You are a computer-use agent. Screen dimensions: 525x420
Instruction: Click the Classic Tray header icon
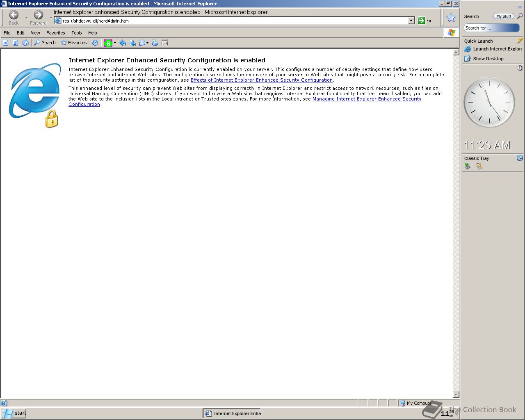(x=520, y=158)
